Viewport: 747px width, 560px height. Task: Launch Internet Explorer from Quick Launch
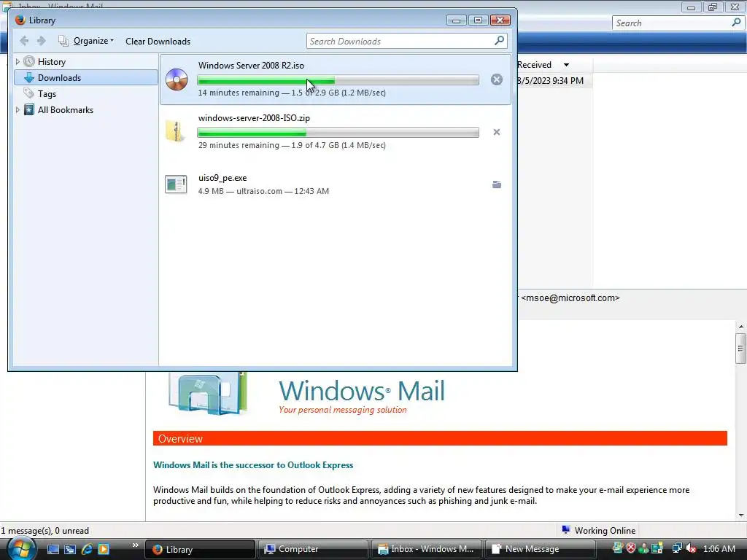tap(87, 549)
